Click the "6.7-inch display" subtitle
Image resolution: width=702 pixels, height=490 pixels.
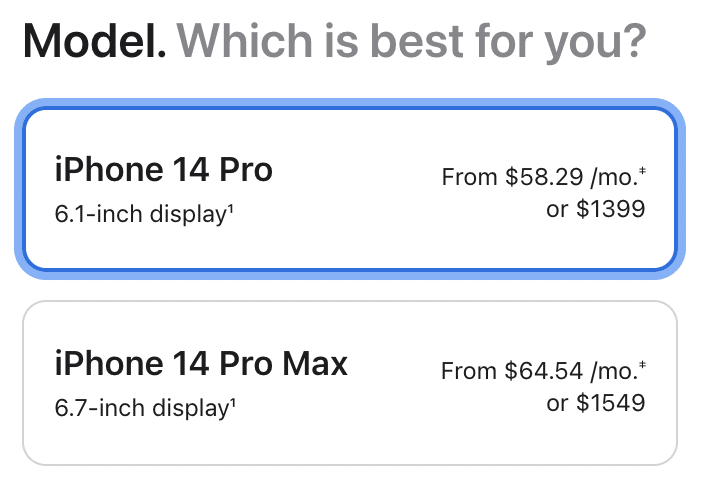click(x=144, y=408)
